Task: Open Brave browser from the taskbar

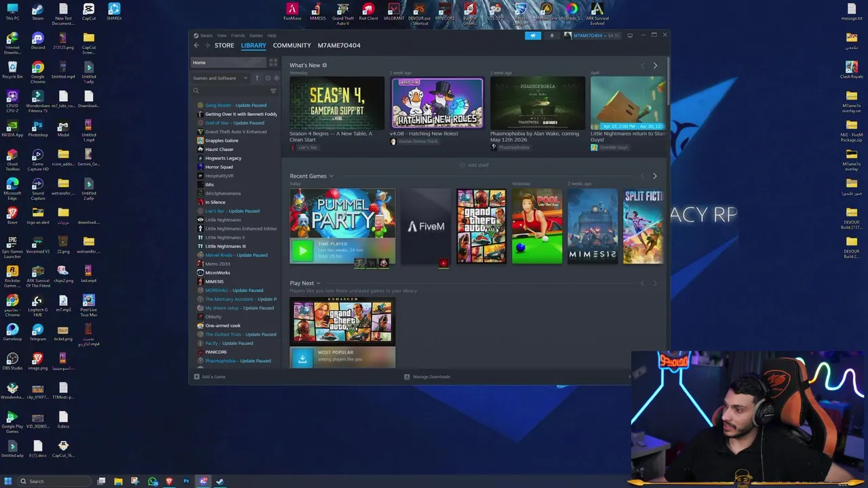Action: pyautogui.click(x=169, y=481)
